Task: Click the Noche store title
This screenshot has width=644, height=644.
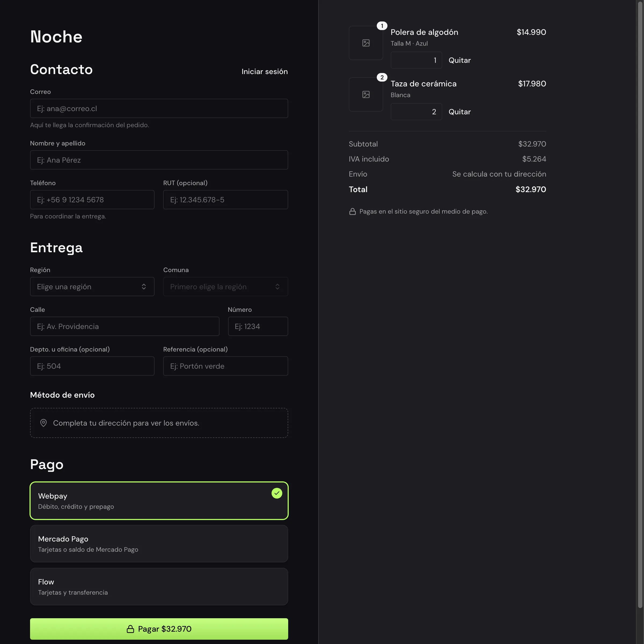Action: 56,37
